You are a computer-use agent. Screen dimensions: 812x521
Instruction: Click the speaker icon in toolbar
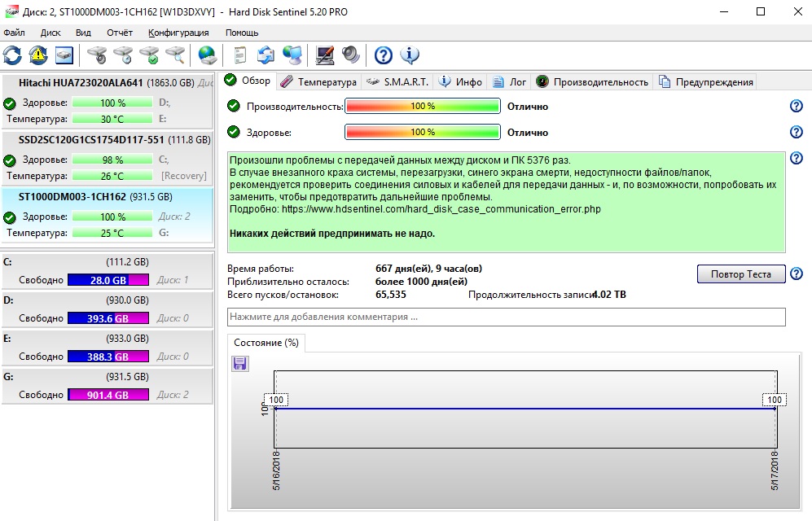click(351, 55)
